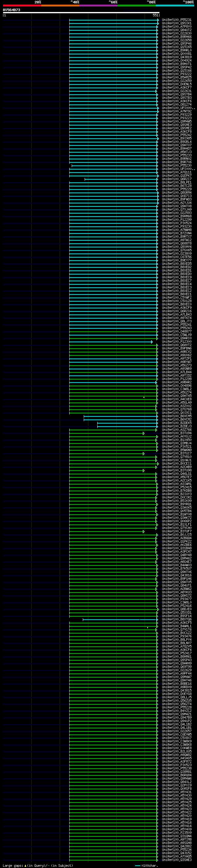Click the white query length bar

pos(81,13)
